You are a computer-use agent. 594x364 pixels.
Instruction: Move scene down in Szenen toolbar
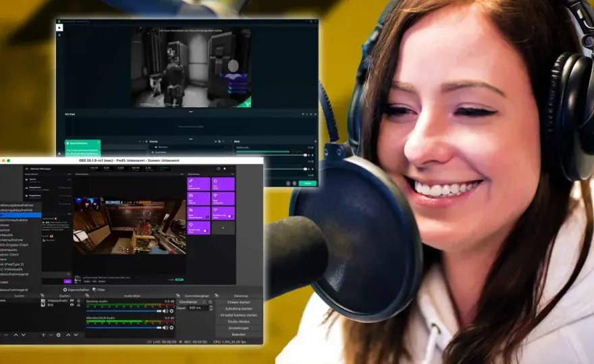click(x=24, y=335)
